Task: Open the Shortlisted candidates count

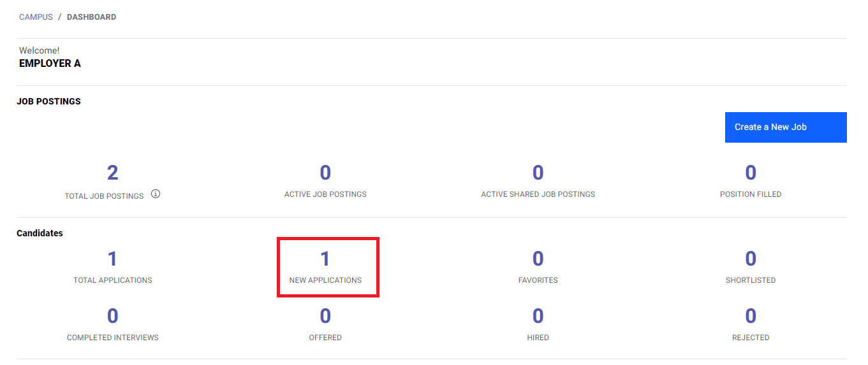Action: click(751, 259)
